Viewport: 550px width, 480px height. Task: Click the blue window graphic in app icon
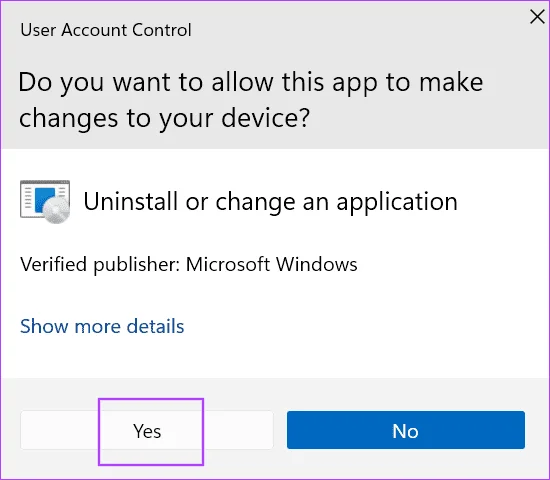pos(45,199)
